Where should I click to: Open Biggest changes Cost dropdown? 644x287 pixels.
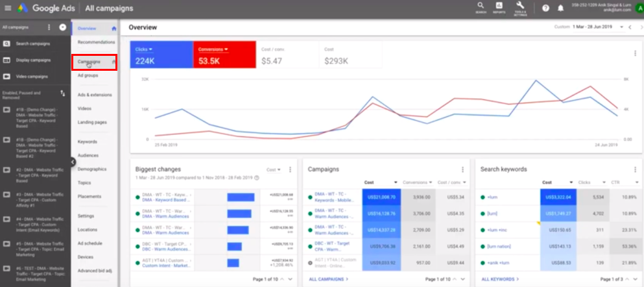click(274, 169)
